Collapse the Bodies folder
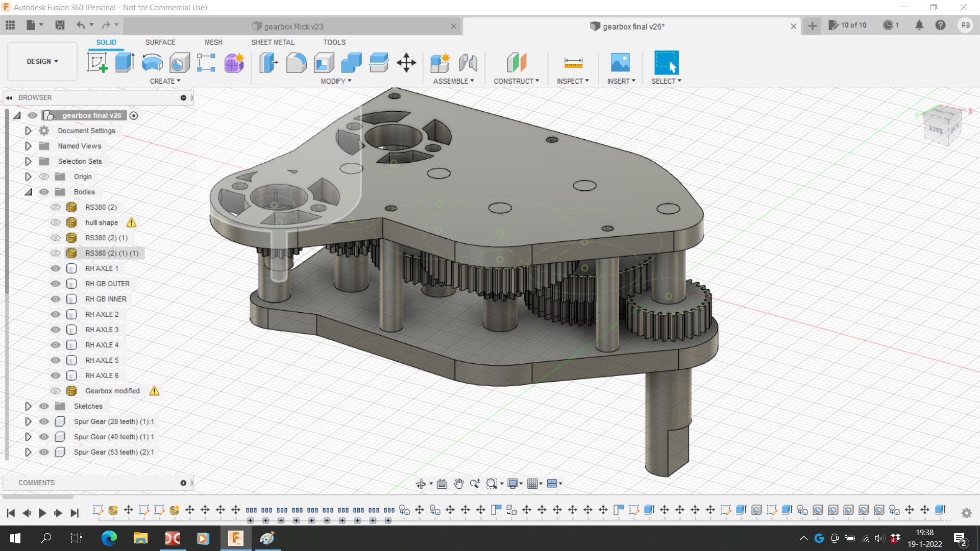980x551 pixels. [x=29, y=192]
